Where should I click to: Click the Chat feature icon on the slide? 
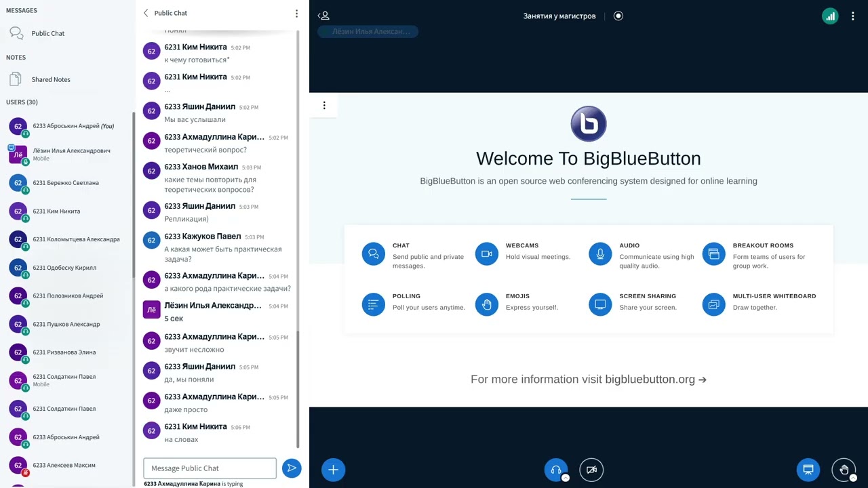click(x=373, y=254)
